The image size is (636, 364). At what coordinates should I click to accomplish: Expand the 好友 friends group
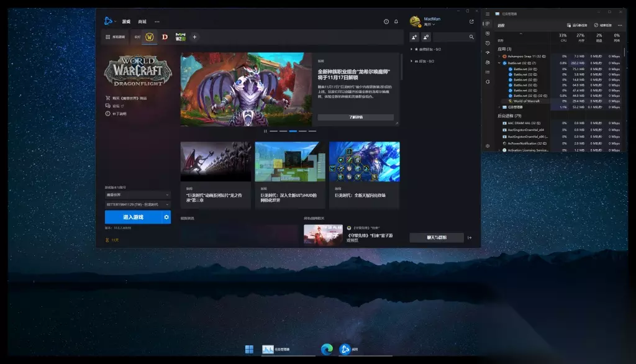point(422,61)
